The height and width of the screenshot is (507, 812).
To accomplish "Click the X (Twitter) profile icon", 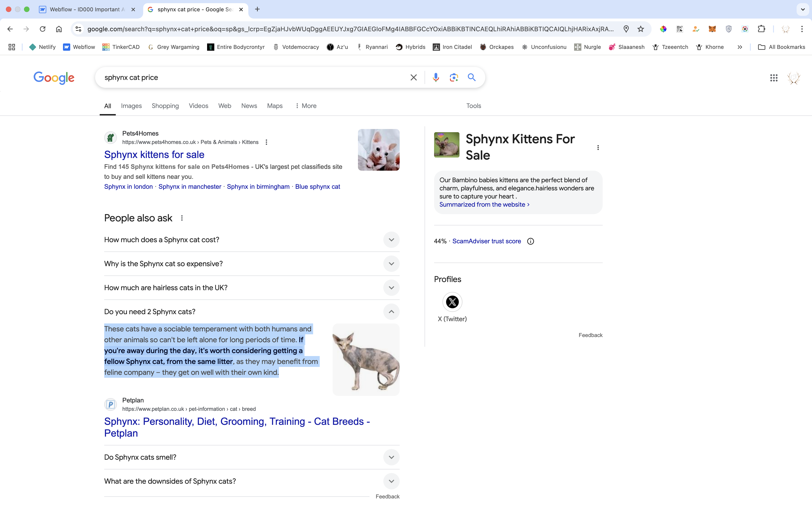I will pos(452,302).
